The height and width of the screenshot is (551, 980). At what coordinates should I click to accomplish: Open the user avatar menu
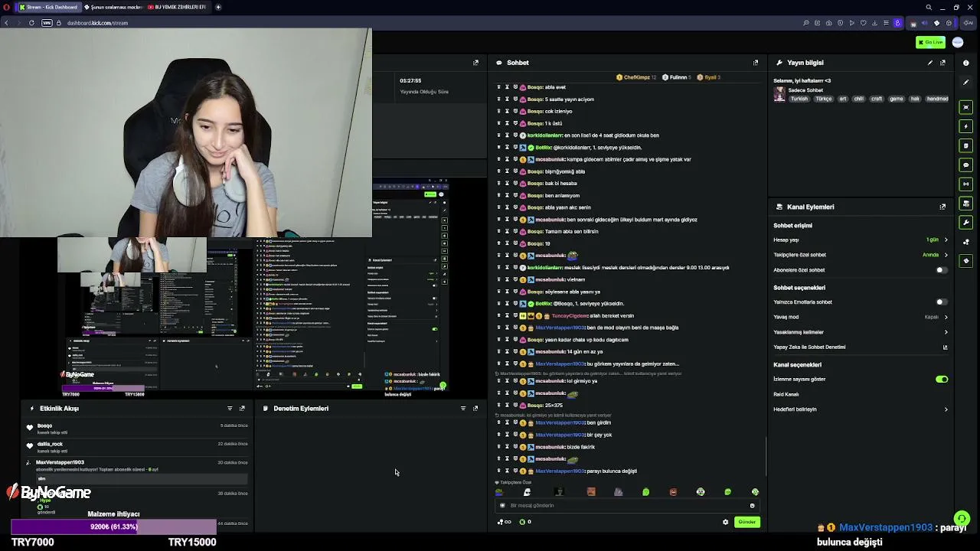958,43
